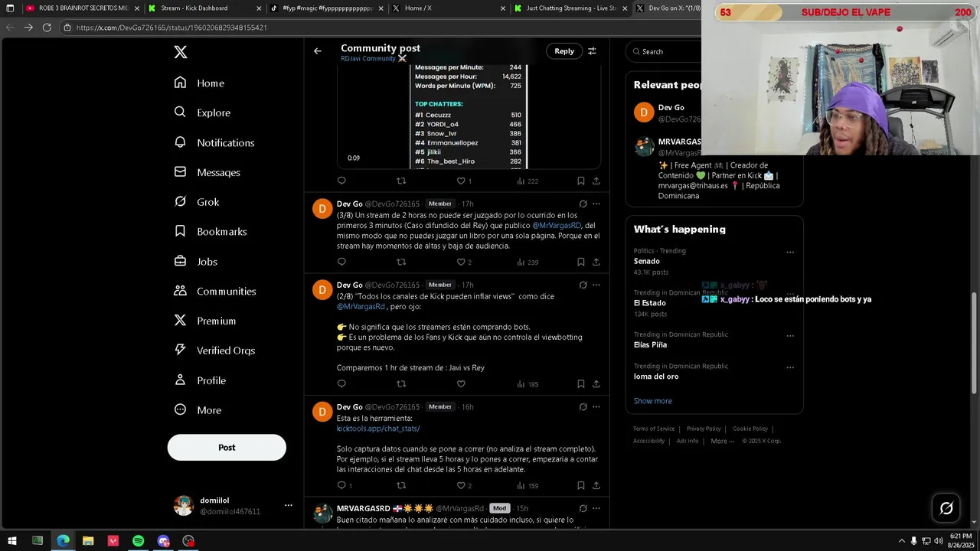Open the Grok floating button
This screenshot has height=551, width=980.
946,508
